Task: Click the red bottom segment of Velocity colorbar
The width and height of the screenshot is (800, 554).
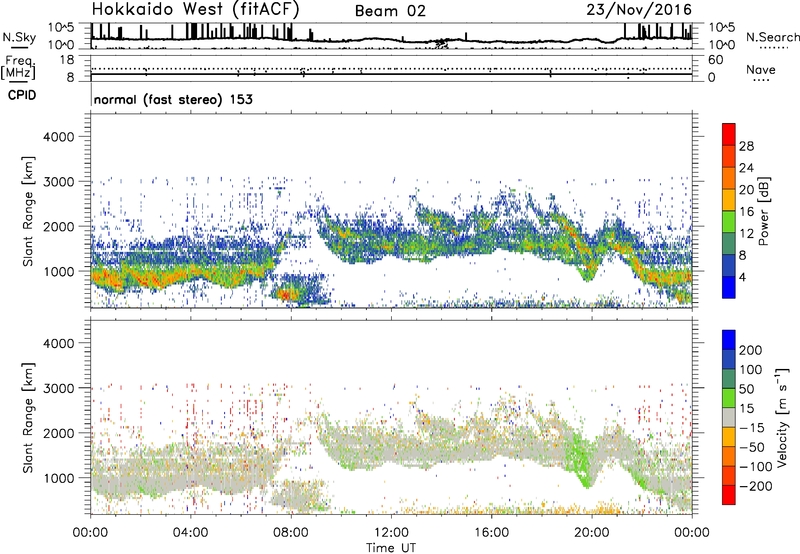Action: [729, 495]
